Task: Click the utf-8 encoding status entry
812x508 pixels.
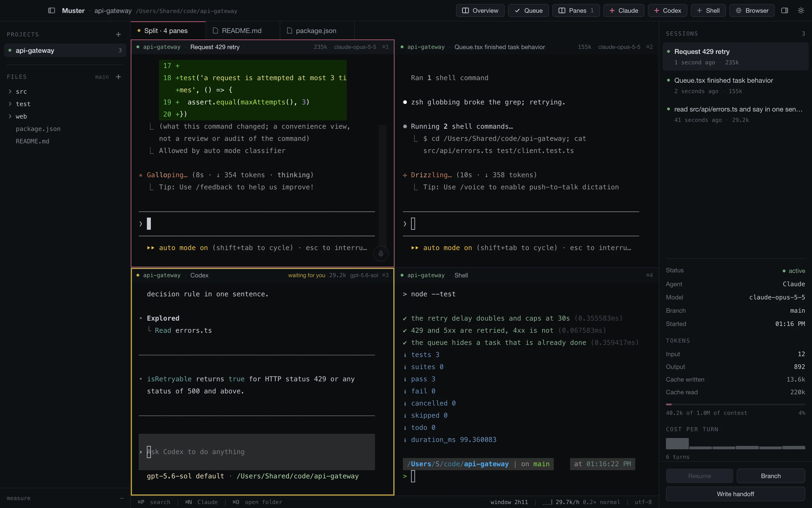Action: pos(643,502)
